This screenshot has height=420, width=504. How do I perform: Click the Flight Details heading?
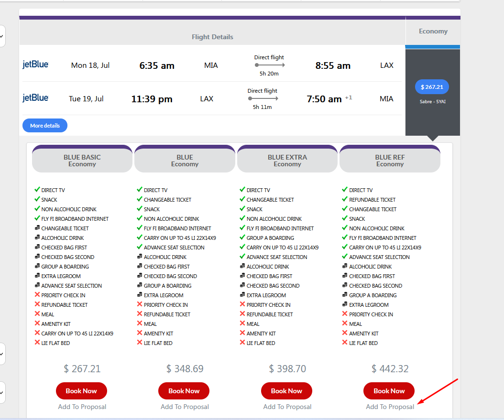tap(212, 37)
